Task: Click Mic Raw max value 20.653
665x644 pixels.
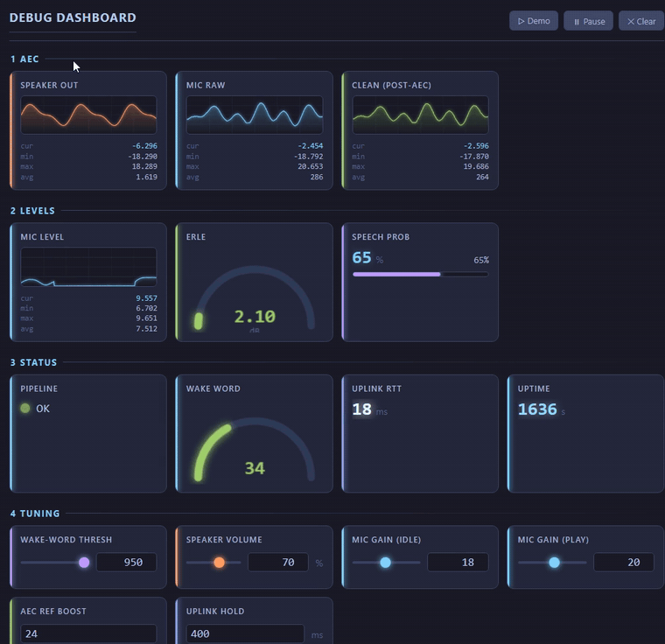Action: click(x=310, y=167)
